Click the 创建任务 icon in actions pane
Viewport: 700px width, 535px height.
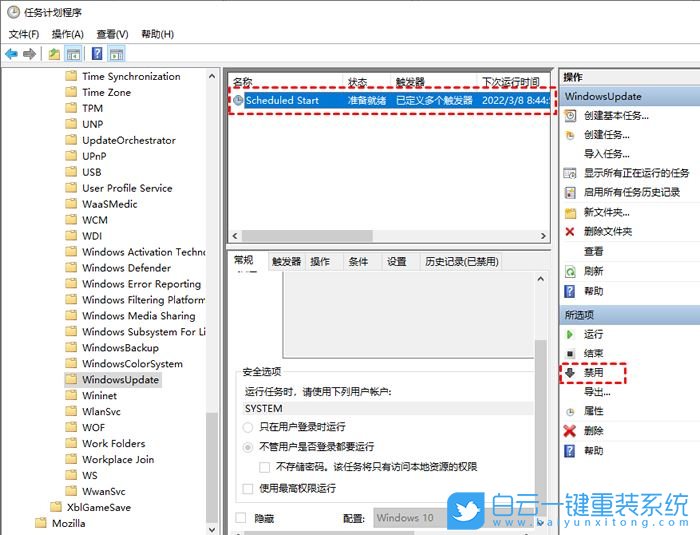coord(570,135)
